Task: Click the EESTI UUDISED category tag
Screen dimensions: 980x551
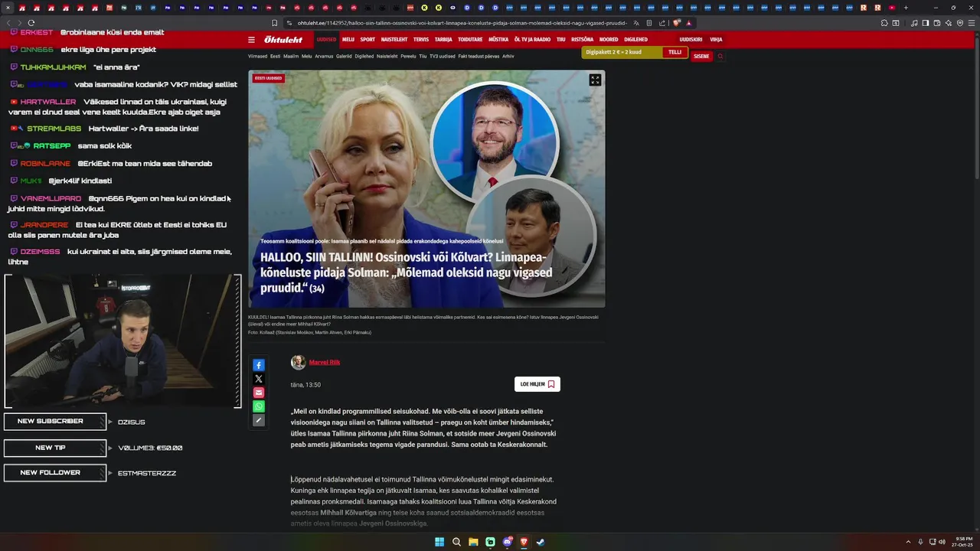Action: [269, 78]
